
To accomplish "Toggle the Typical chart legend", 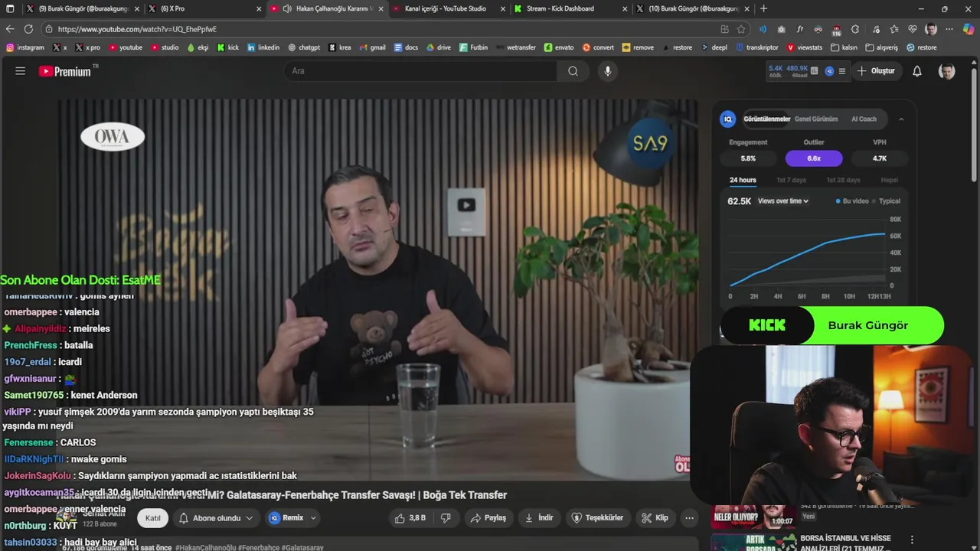I will point(887,201).
